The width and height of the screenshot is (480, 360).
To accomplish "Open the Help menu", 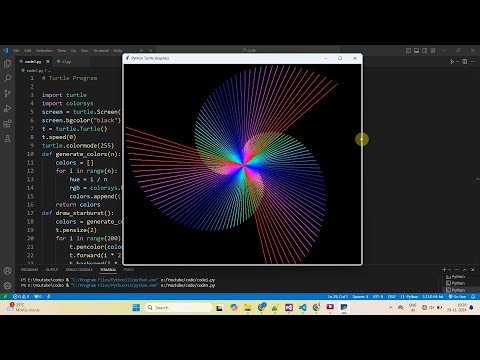I will click(118, 50).
